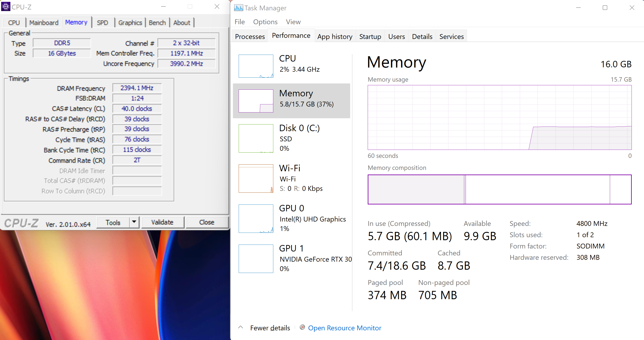Open the SPD tab in CPU-Z
This screenshot has width=644, height=340.
point(102,23)
